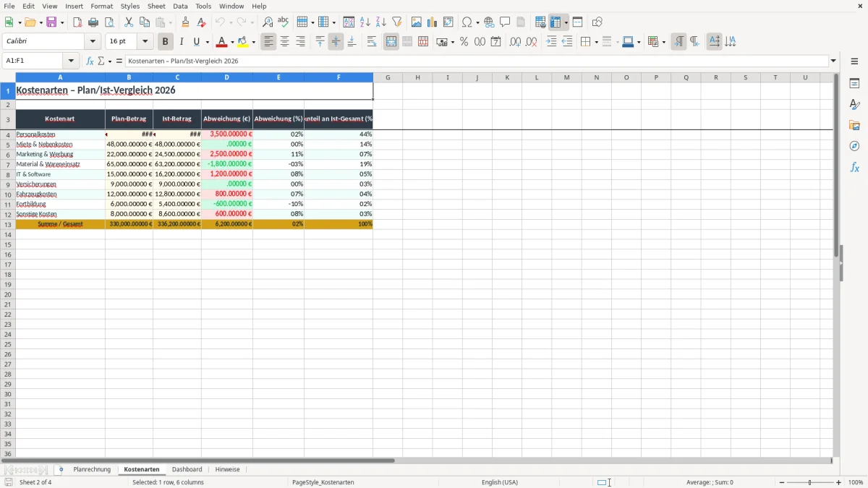Align text right

click(301, 42)
